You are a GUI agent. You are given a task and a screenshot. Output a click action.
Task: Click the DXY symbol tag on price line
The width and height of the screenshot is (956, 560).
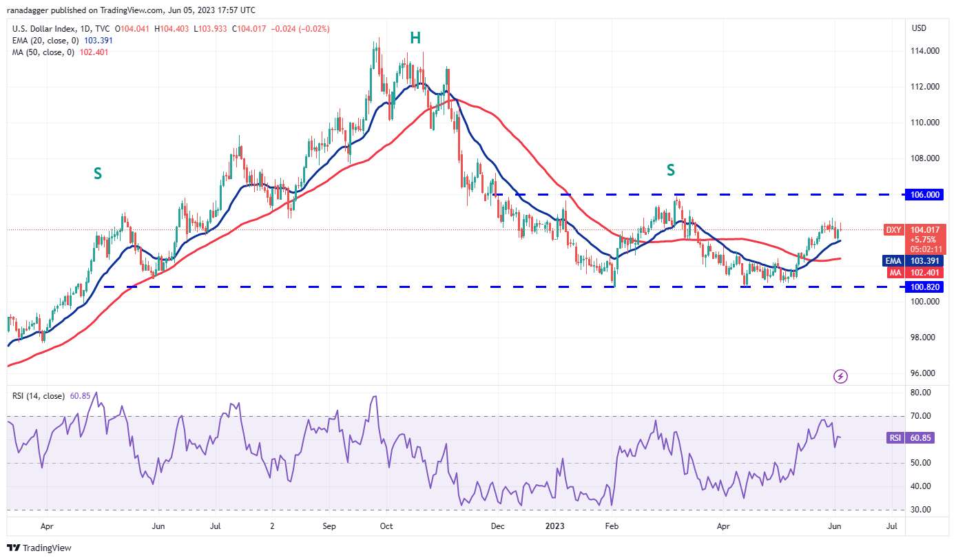pyautogui.click(x=893, y=230)
